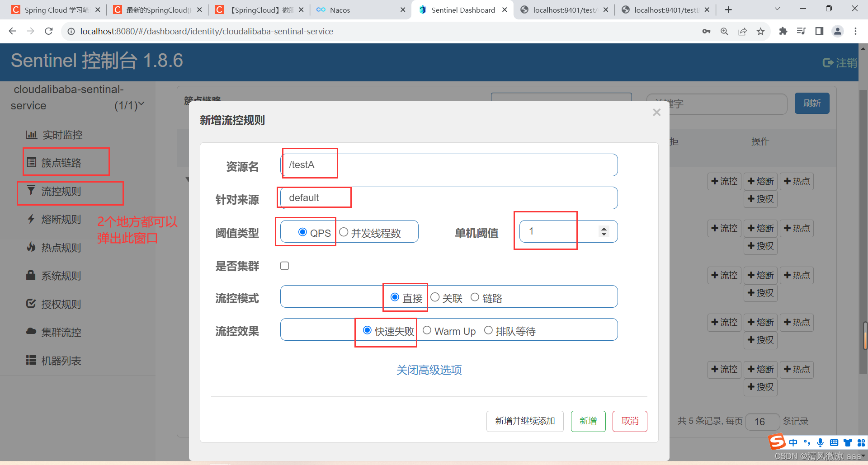Toggle Sogou 中 Chinese/English mode
The height and width of the screenshot is (465, 868).
[793, 442]
